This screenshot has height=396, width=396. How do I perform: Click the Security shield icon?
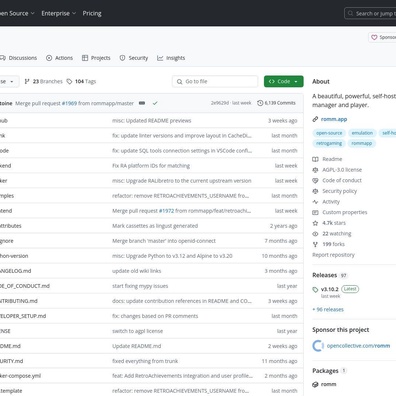pyautogui.click(x=122, y=58)
